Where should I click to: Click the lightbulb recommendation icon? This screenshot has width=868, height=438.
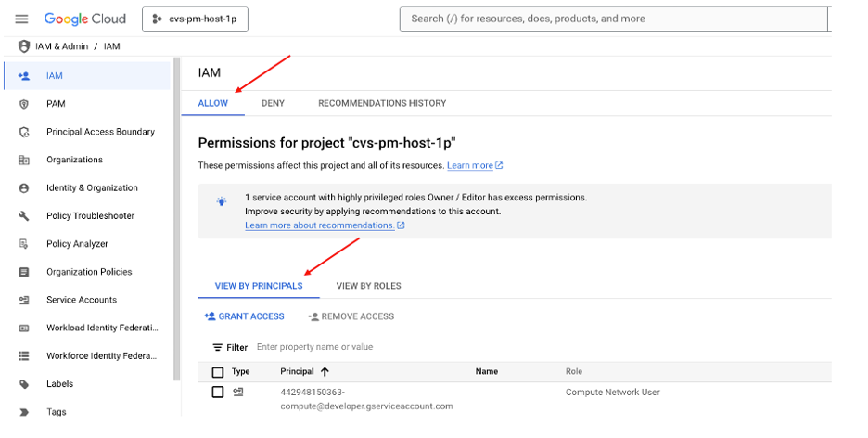[x=222, y=201]
